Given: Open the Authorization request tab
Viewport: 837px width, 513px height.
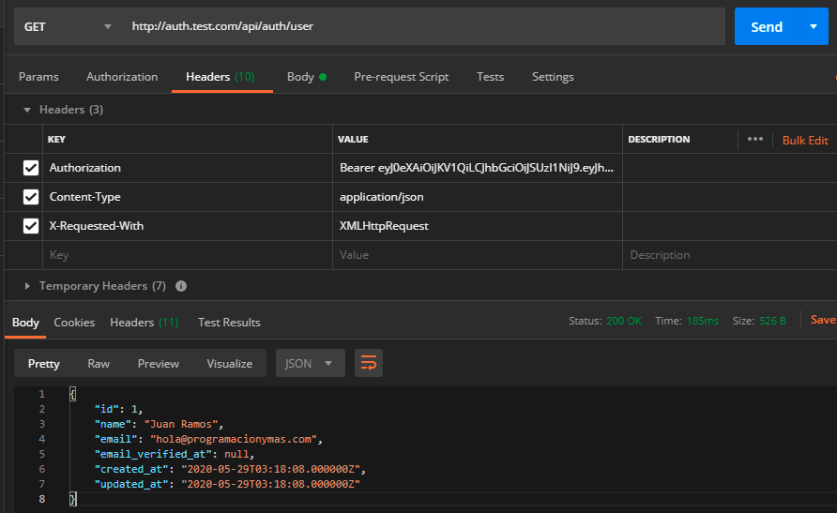Looking at the screenshot, I should [x=122, y=77].
